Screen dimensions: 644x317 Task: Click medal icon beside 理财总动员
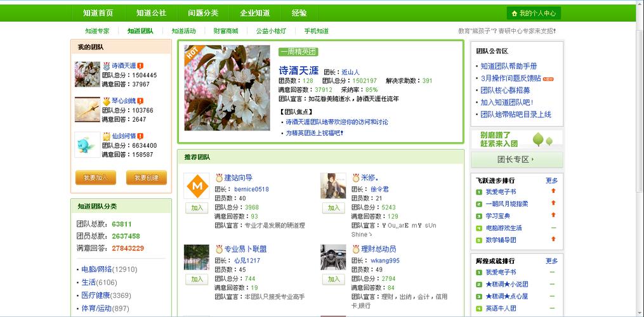[x=356, y=249]
